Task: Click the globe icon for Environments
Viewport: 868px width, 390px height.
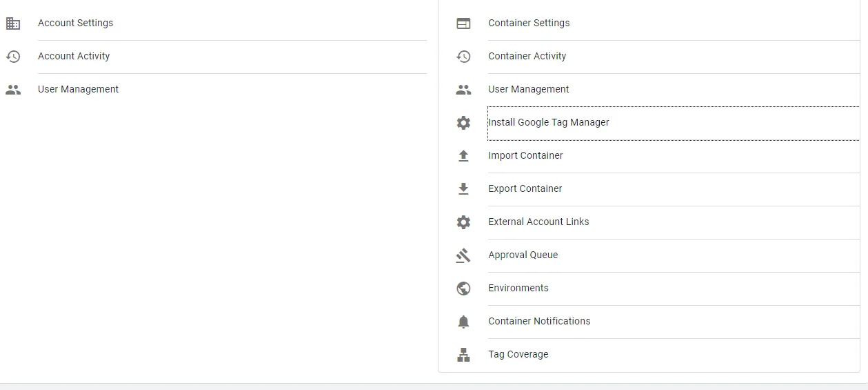Action: pos(463,289)
